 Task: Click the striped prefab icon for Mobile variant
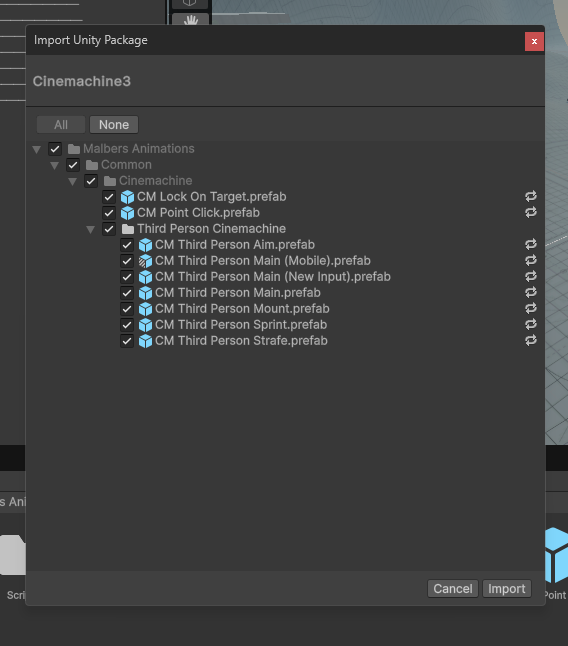coord(145,261)
